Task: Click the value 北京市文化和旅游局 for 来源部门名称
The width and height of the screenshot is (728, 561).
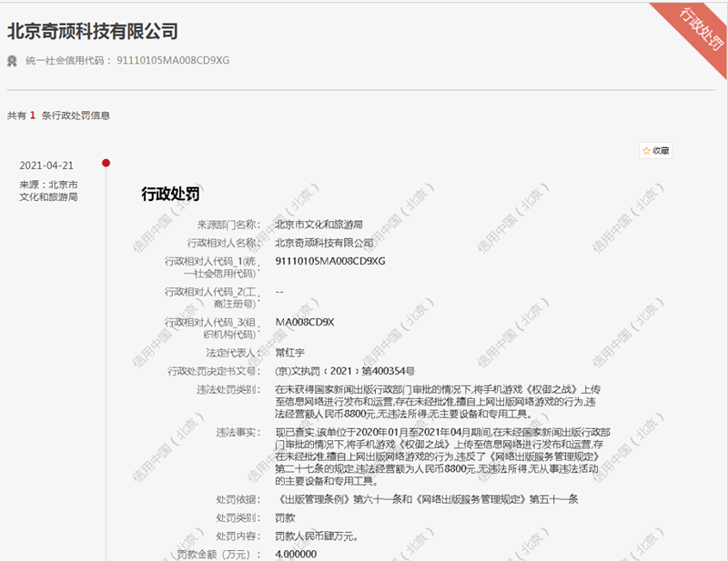Action: tap(319, 225)
